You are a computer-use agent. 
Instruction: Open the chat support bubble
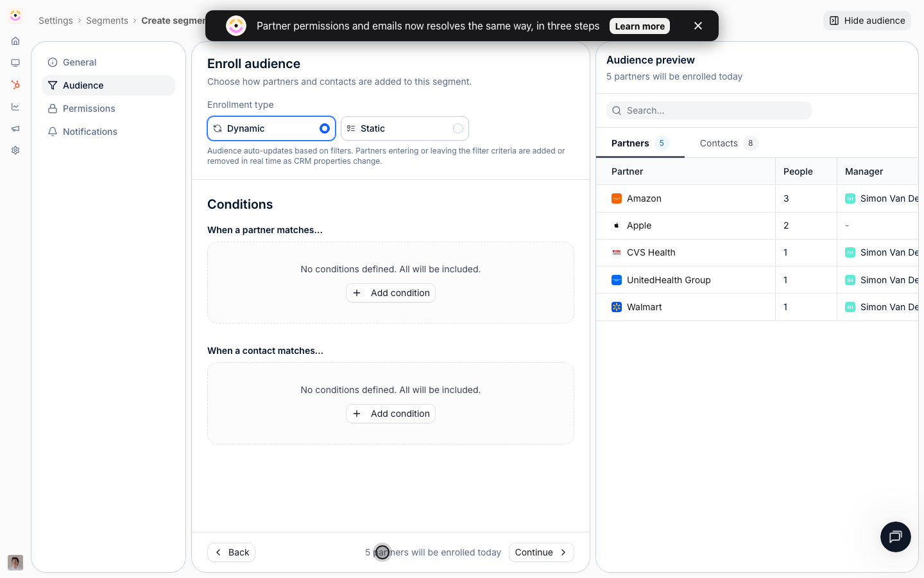tap(896, 537)
